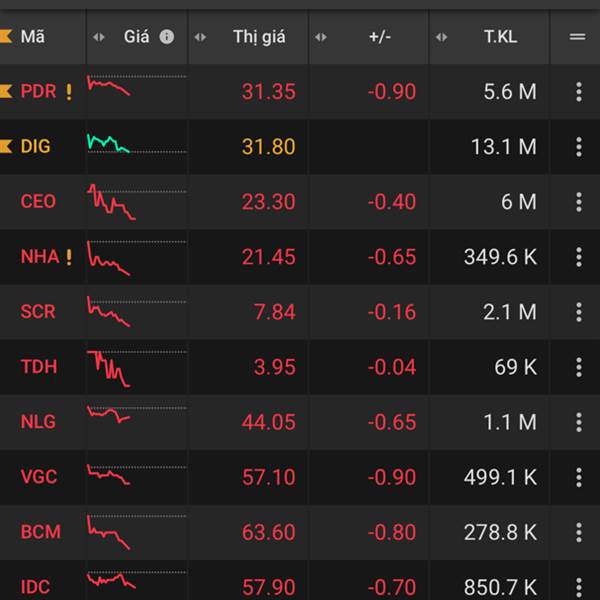Click the flag marker beside DIG ticker
The width and height of the screenshot is (600, 600).
tap(6, 147)
